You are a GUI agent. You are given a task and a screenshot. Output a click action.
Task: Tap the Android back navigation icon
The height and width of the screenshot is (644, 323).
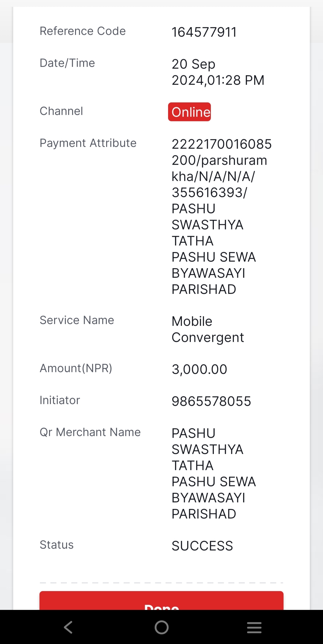point(68,627)
